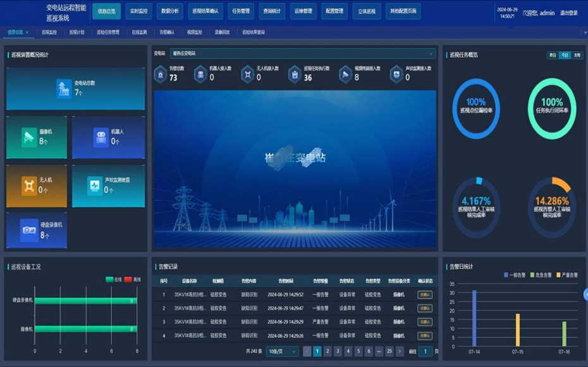Open the 变电站 selection dropdown
Viewport: 588px width, 367px height.
click(302, 54)
